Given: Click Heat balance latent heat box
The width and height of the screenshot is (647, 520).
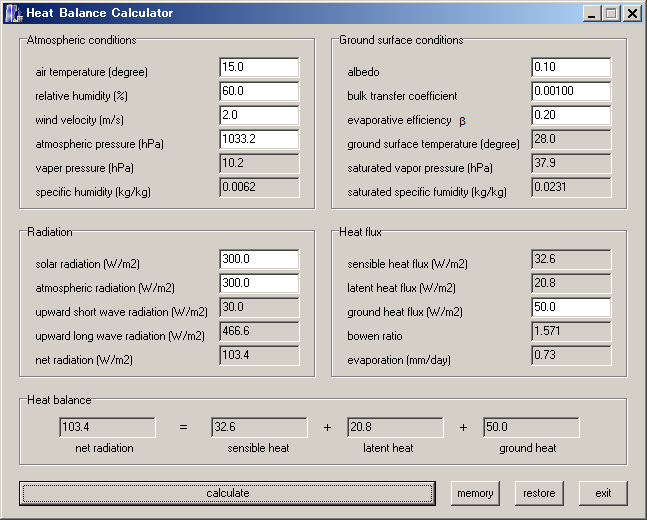Looking at the screenshot, I should [395, 427].
